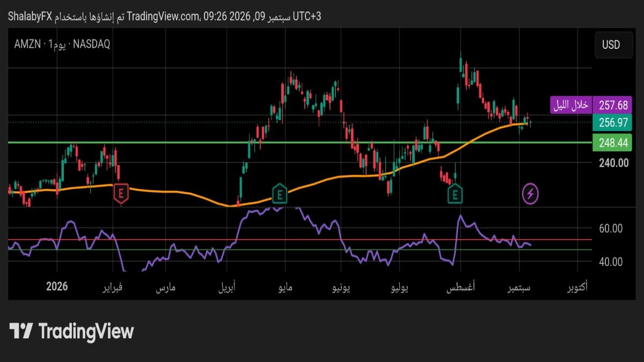Click the يونيو month label
The image size is (644, 362).
tap(342, 287)
